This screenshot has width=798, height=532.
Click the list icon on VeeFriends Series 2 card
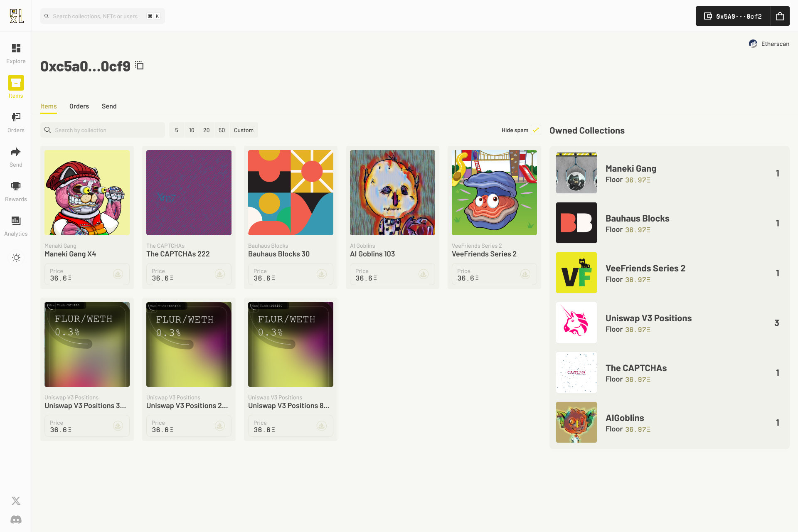pos(525,274)
